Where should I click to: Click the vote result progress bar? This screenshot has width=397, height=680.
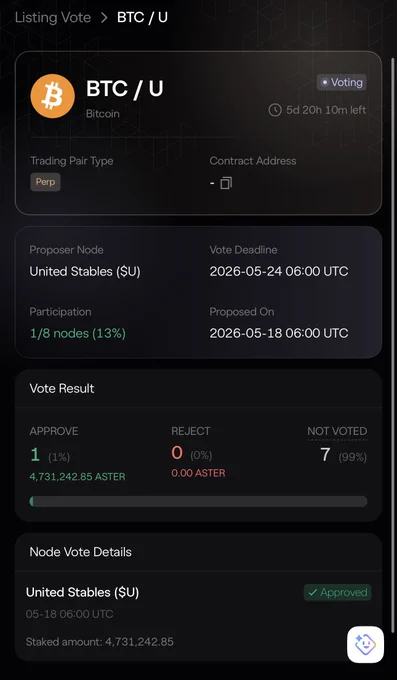pyautogui.click(x=198, y=501)
